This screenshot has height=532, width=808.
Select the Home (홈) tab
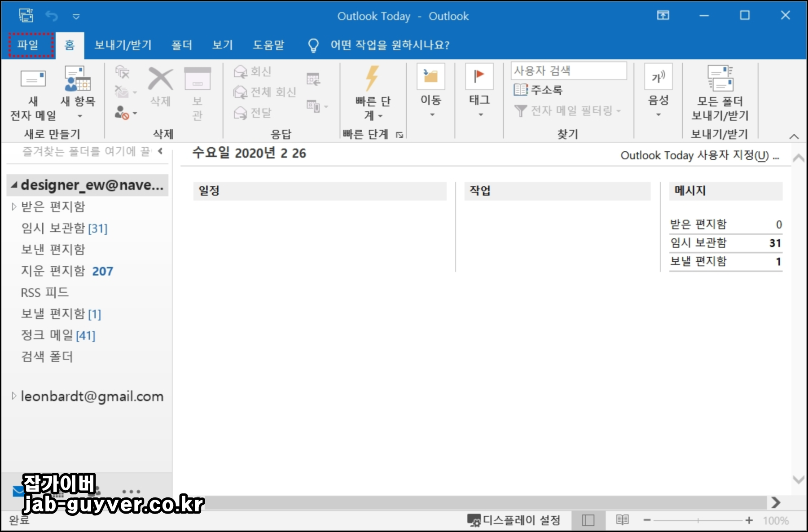[x=70, y=45]
